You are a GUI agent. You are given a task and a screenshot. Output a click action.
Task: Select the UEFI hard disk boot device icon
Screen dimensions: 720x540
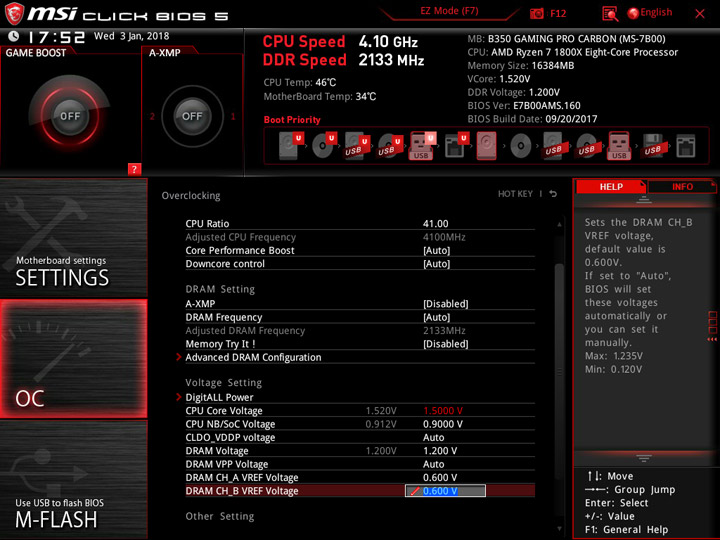[292, 146]
